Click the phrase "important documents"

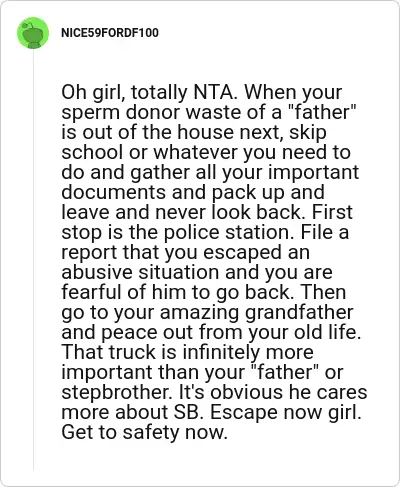(x=210, y=182)
